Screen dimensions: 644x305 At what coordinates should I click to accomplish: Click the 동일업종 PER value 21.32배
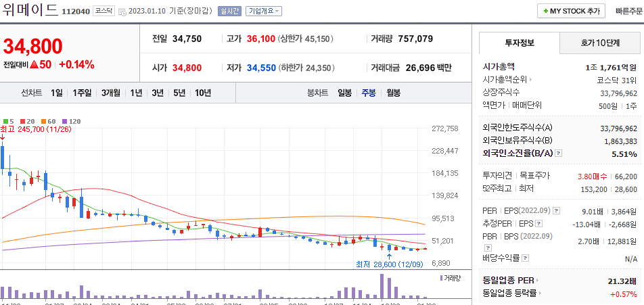(x=622, y=281)
